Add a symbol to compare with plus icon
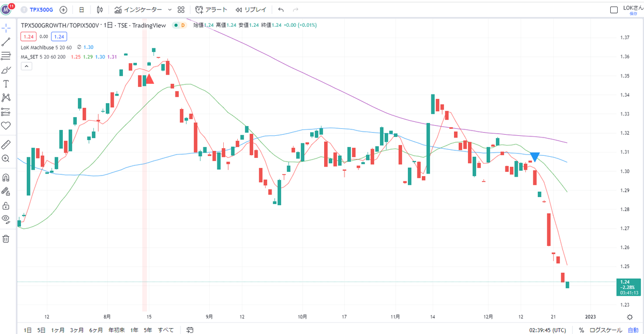The width and height of the screenshot is (644, 334). click(x=64, y=10)
